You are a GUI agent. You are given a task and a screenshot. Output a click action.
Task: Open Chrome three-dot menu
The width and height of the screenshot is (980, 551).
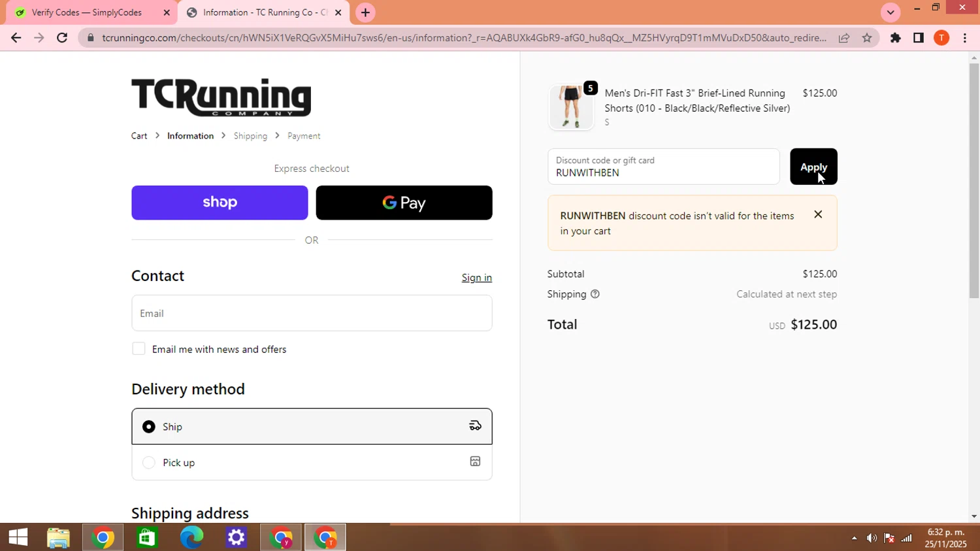[x=965, y=38]
